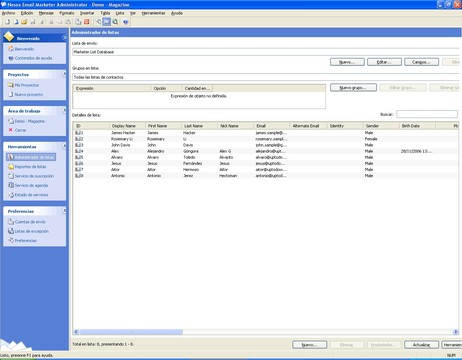Open Mis Proyectos folder
Screen dimensions: 462x360
click(x=23, y=85)
